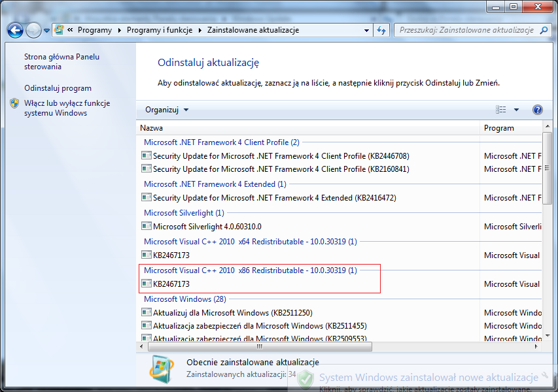
Task: Change view with the view icon
Action: [500, 110]
